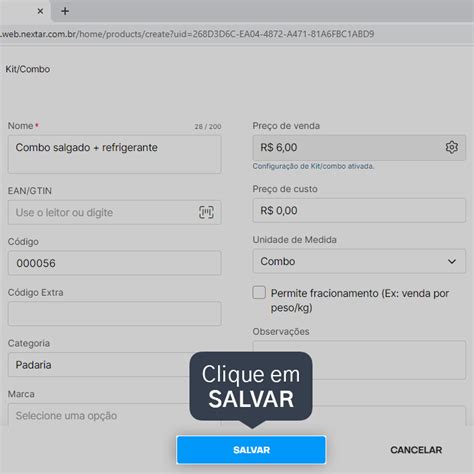This screenshot has width=474, height=474.
Task: Open the Categoria dropdown showing Padaria
Action: [114, 365]
